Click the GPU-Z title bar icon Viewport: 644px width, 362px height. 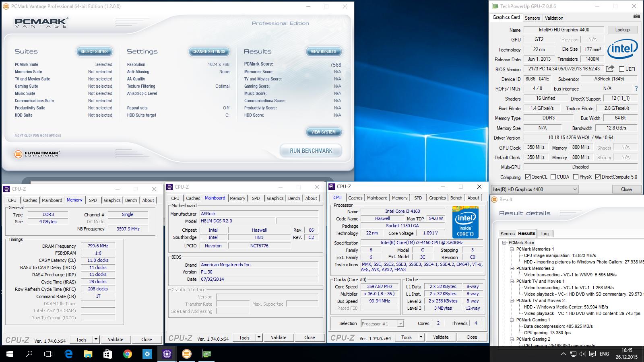click(x=495, y=6)
